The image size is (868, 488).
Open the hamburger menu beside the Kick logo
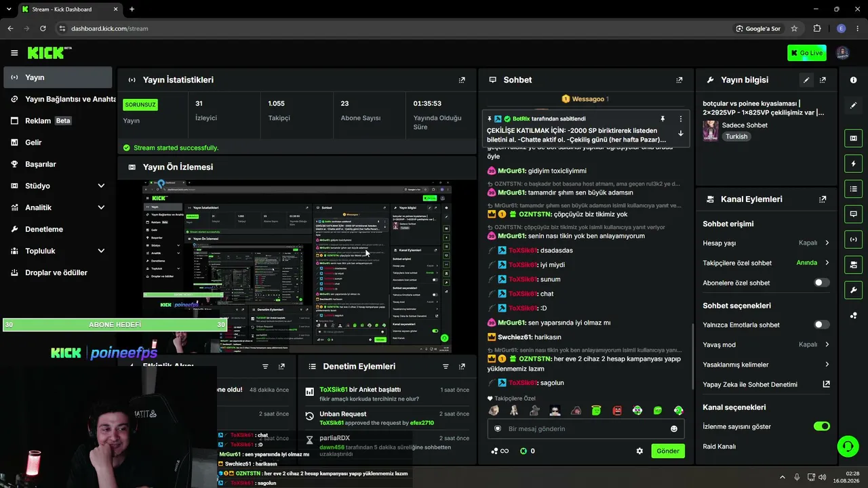click(14, 53)
